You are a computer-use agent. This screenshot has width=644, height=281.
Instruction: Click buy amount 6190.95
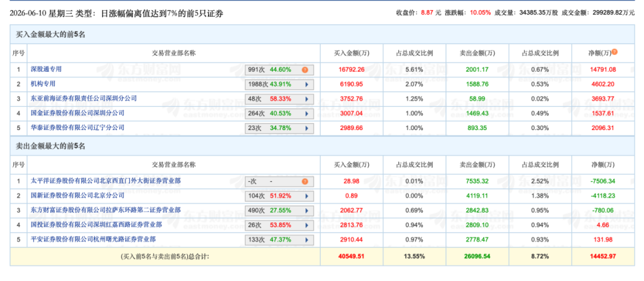coord(352,84)
